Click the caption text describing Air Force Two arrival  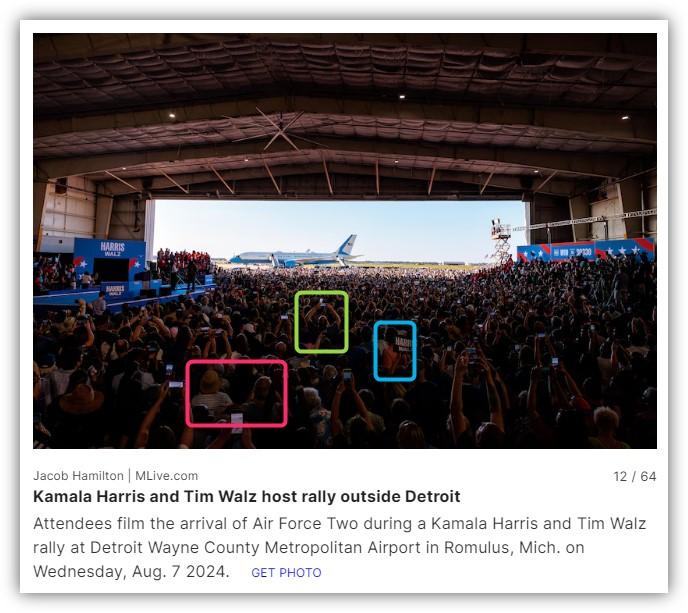(x=339, y=547)
